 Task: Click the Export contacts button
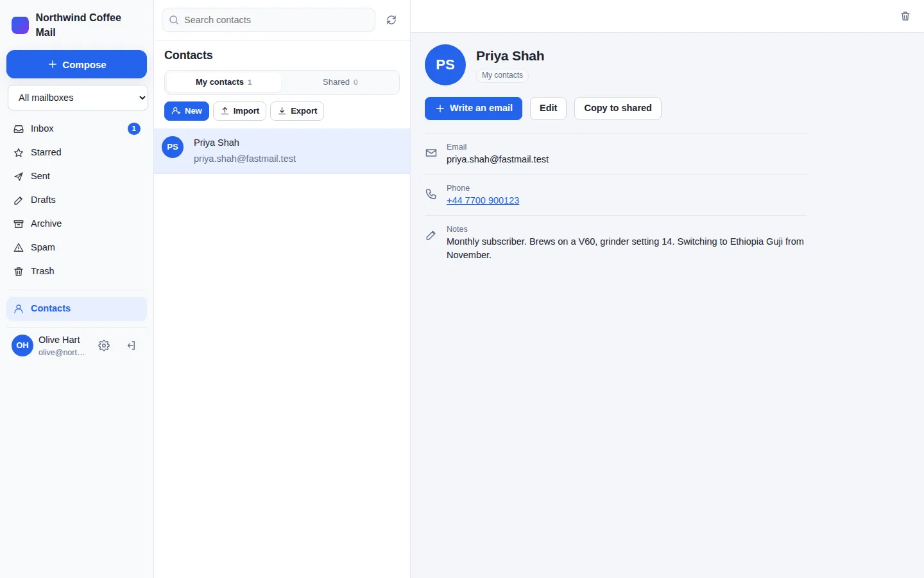pyautogui.click(x=297, y=111)
